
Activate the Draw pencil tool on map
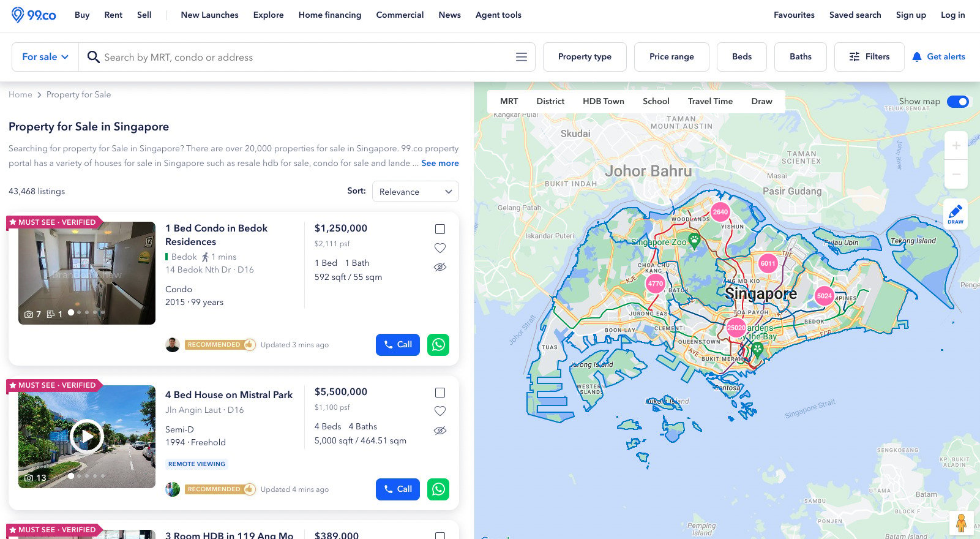coord(956,214)
